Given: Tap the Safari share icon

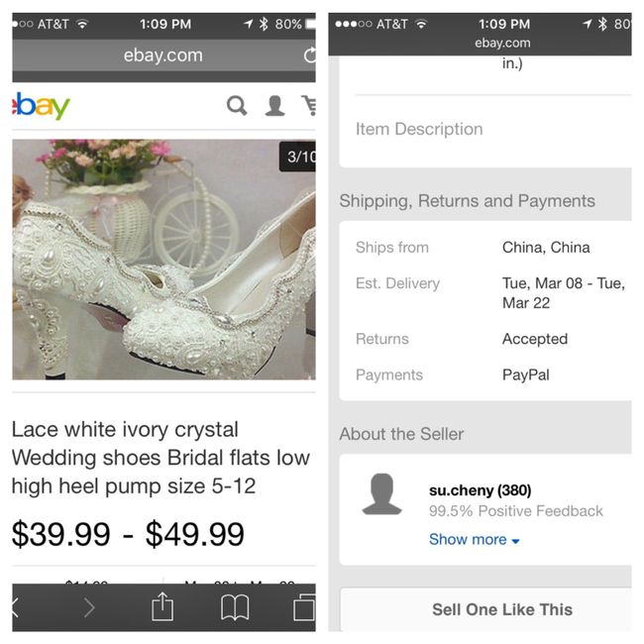Looking at the screenshot, I should [x=162, y=607].
